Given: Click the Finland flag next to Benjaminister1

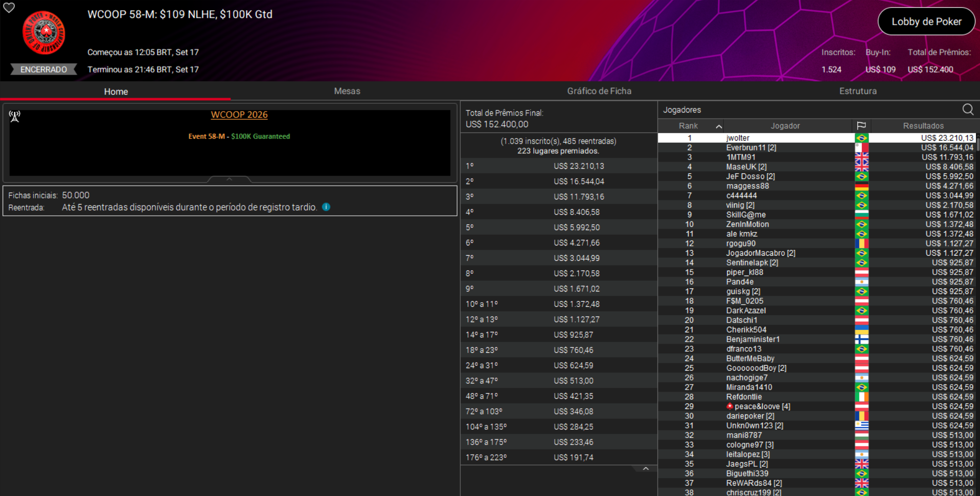Looking at the screenshot, I should point(861,340).
